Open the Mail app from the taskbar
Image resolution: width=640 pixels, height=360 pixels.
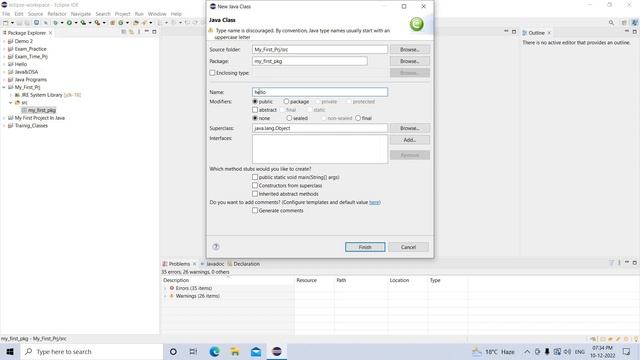coord(256,351)
